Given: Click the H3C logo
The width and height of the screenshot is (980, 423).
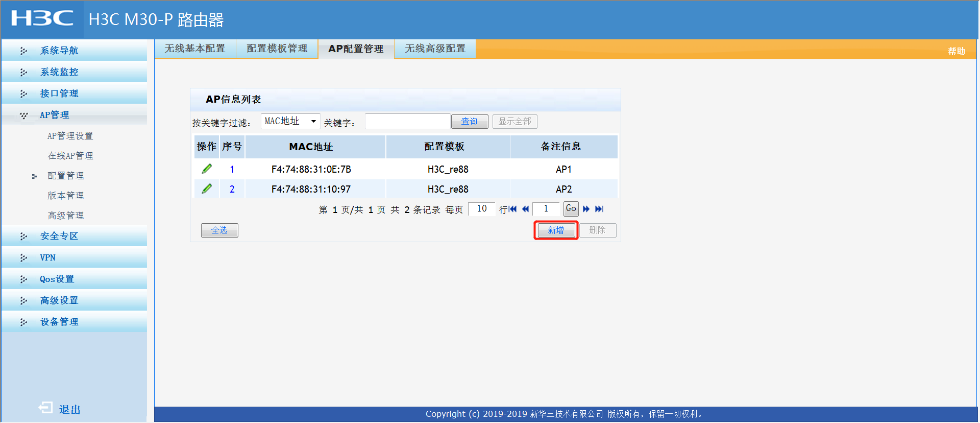Looking at the screenshot, I should coord(42,19).
